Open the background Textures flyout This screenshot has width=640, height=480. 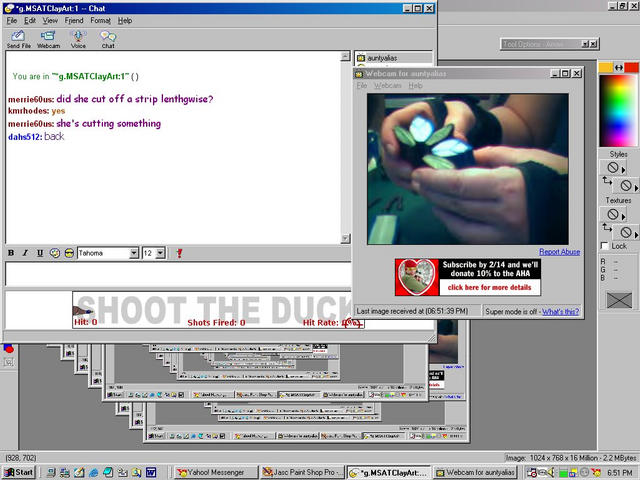(627, 232)
